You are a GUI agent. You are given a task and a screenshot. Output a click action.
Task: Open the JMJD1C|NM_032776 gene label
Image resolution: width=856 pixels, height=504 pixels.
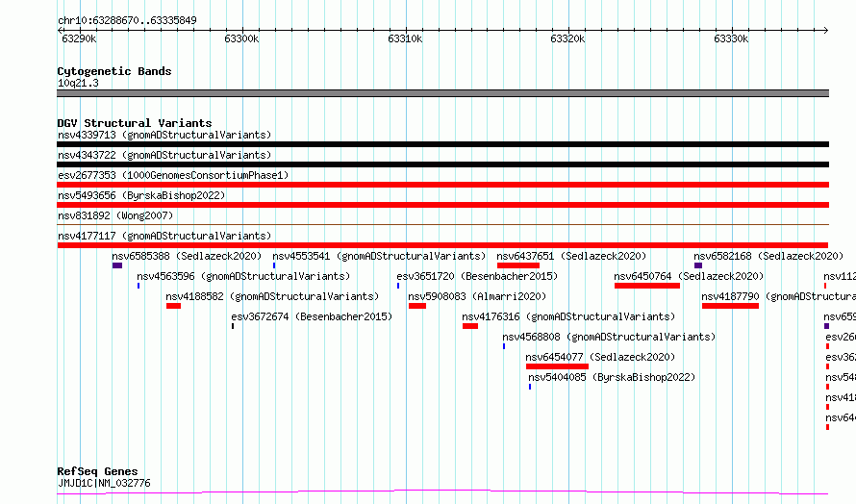104,483
